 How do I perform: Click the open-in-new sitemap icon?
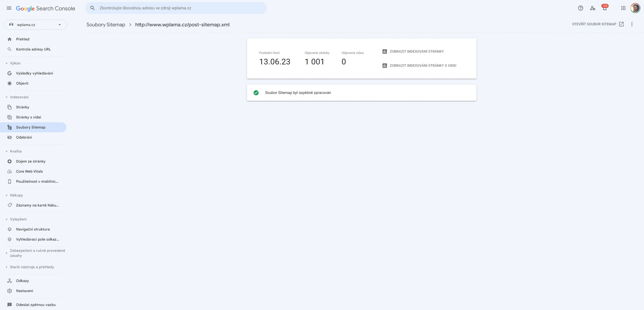[621, 24]
